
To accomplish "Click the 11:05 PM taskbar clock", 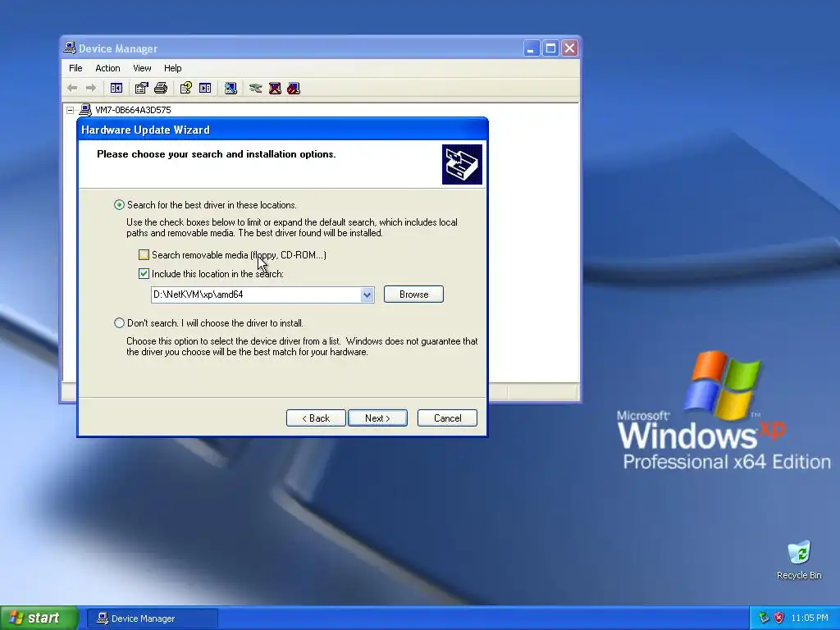I will pyautogui.click(x=810, y=618).
